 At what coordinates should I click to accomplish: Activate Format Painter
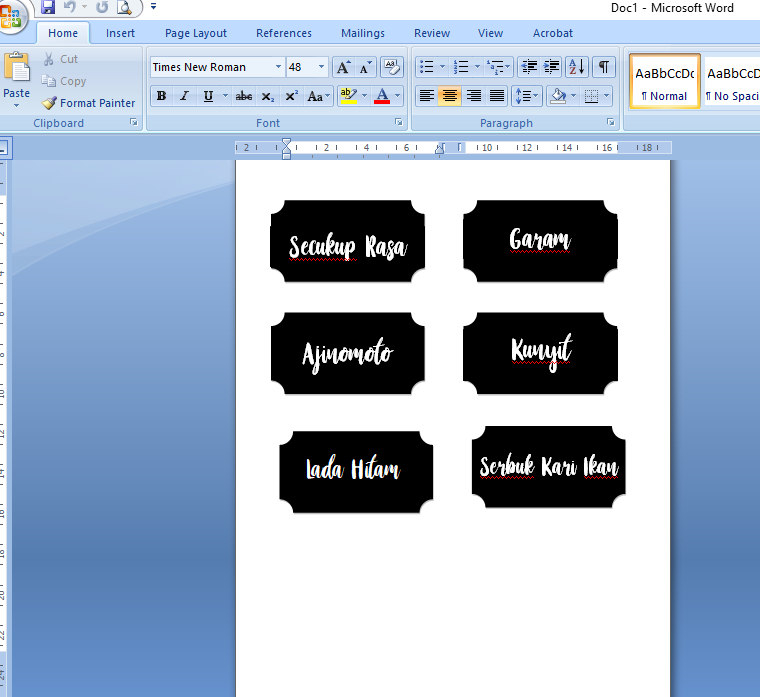point(88,103)
